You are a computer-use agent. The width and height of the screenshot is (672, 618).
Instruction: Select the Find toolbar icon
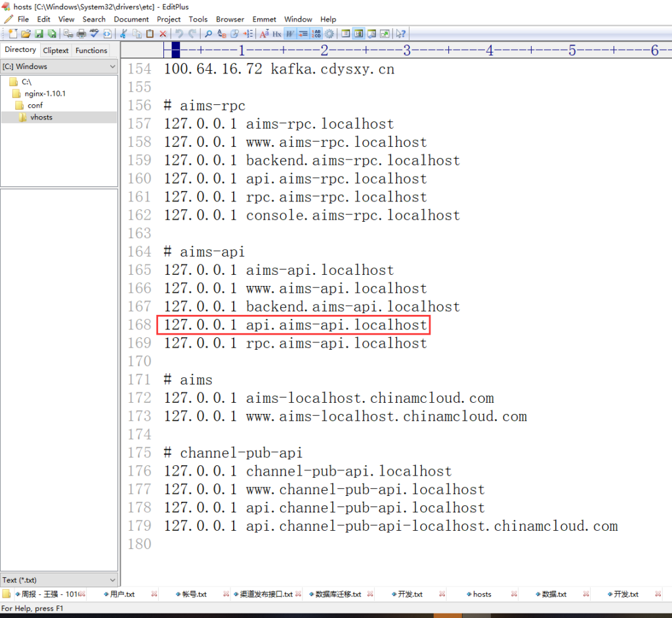pos(209,33)
